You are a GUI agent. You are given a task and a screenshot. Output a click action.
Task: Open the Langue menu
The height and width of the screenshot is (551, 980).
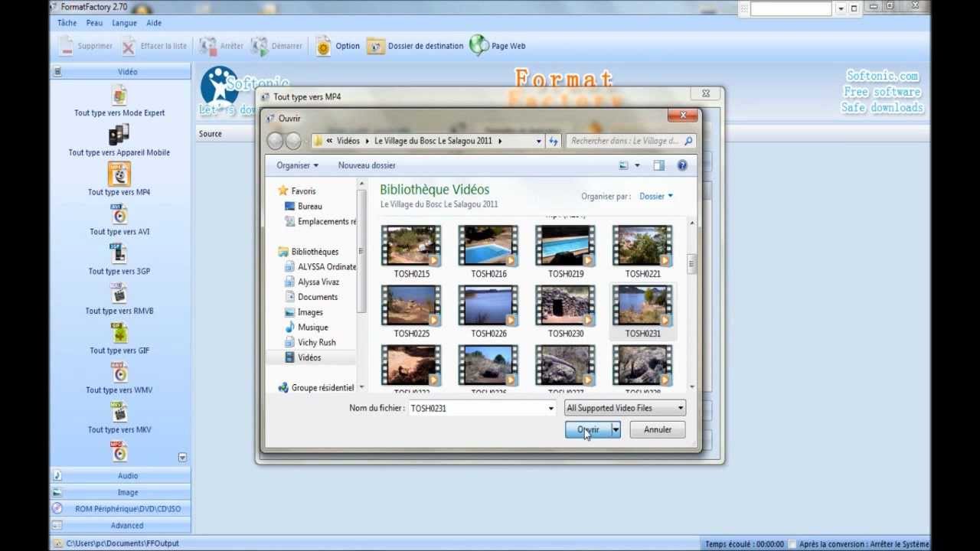pos(124,23)
